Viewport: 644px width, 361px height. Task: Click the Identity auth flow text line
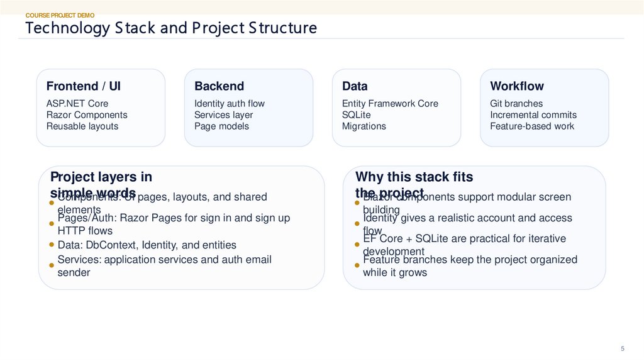[x=230, y=103]
